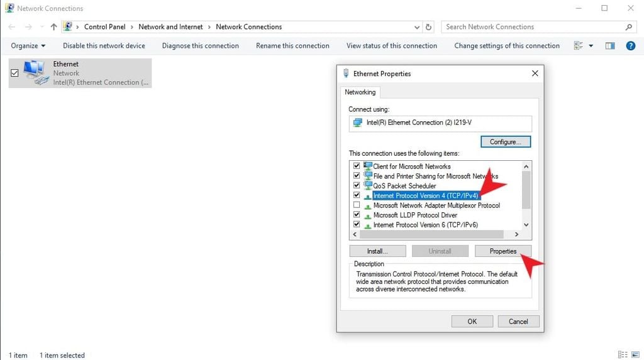The height and width of the screenshot is (360, 644).
Task: Select Internet Protocol Version 6 (TCP/IPv6)
Action: point(426,225)
